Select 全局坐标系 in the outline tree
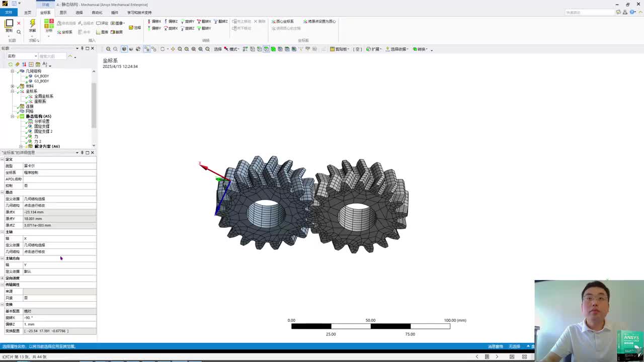This screenshot has height=362, width=644. (x=44, y=97)
